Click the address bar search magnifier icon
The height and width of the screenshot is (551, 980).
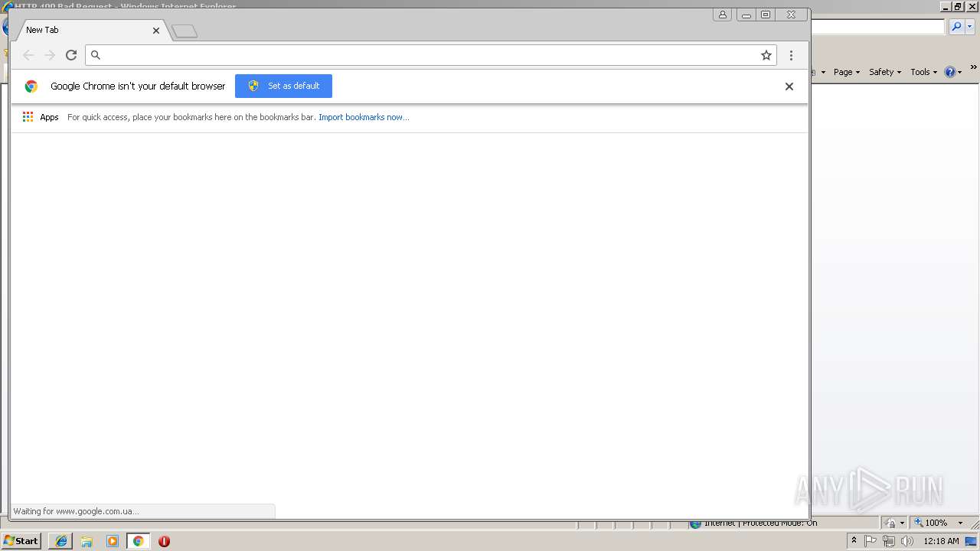(x=96, y=55)
